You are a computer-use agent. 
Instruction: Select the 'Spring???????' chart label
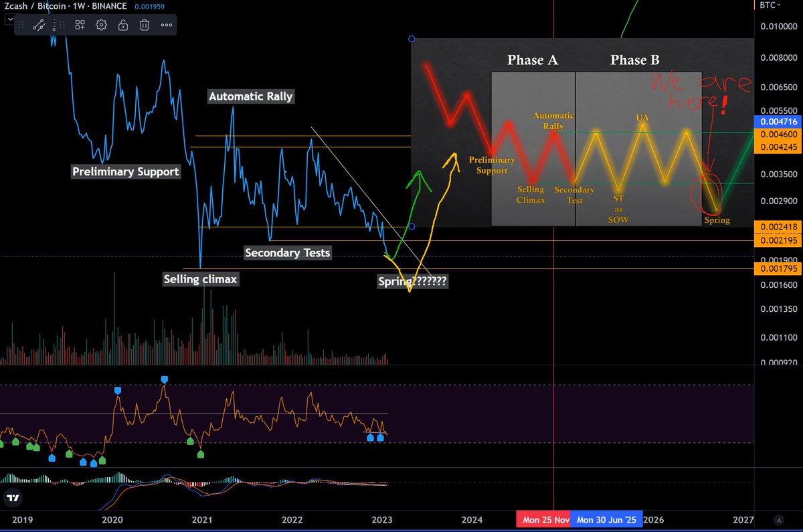(x=413, y=282)
